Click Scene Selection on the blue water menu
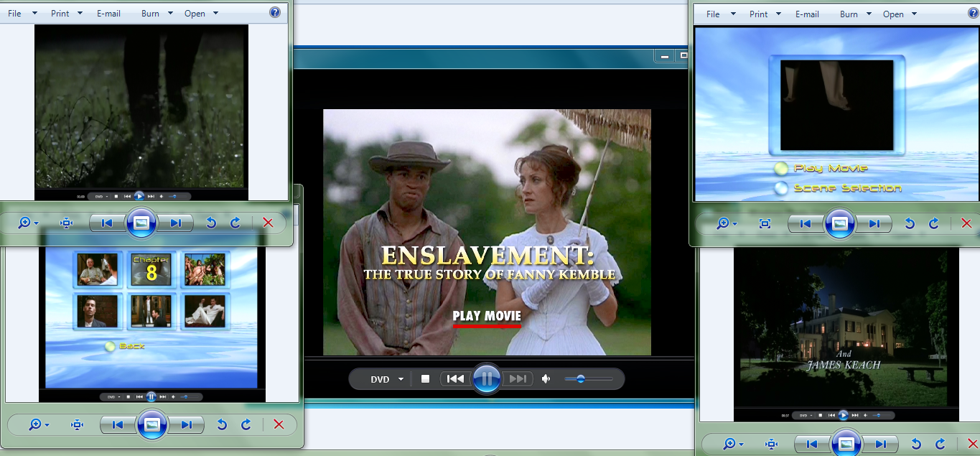Viewport: 980px width, 456px height. tap(838, 188)
